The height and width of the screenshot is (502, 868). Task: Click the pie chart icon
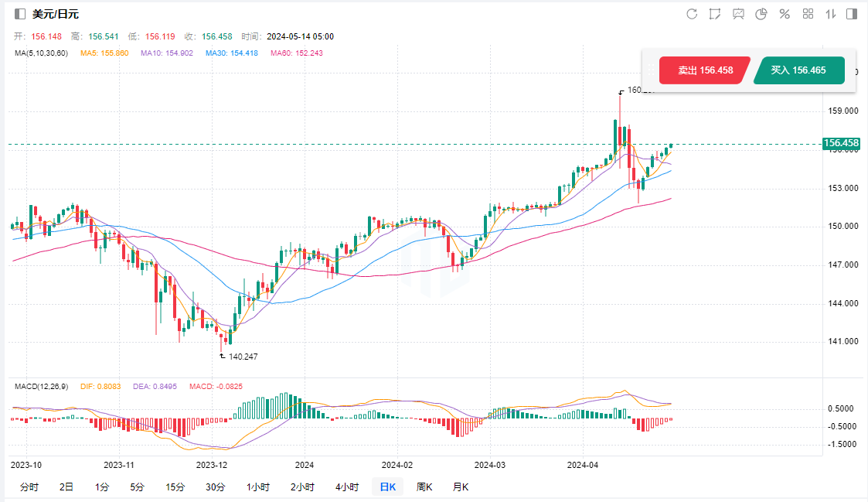tap(761, 14)
